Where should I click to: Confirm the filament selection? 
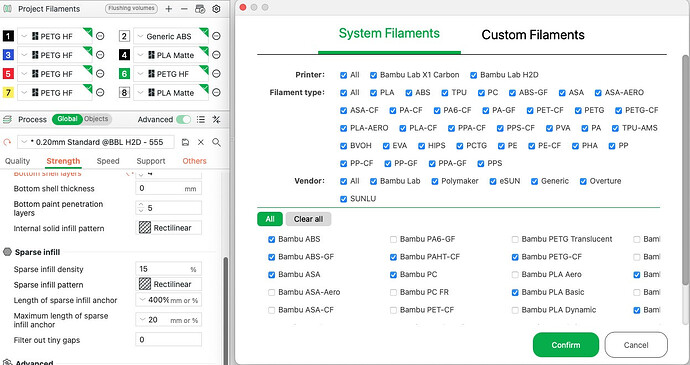pyautogui.click(x=565, y=345)
